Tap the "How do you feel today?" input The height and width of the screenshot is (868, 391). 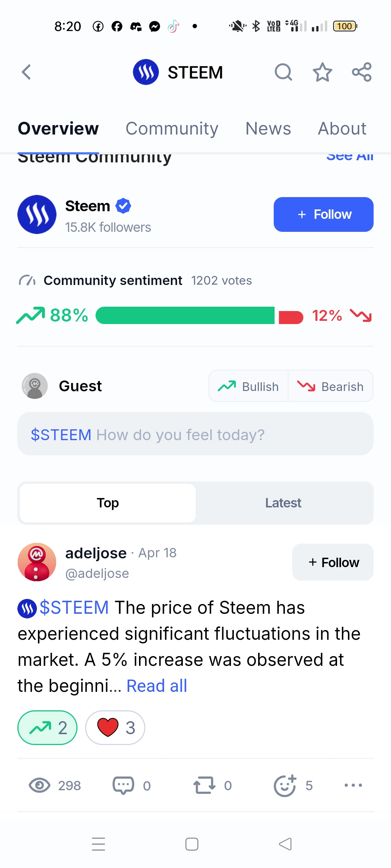(x=195, y=434)
